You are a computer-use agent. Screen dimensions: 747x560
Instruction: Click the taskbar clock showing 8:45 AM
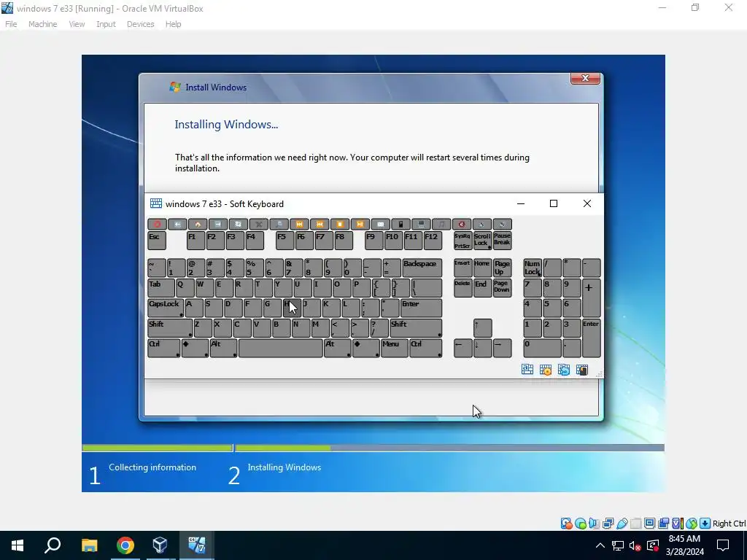[x=684, y=545]
